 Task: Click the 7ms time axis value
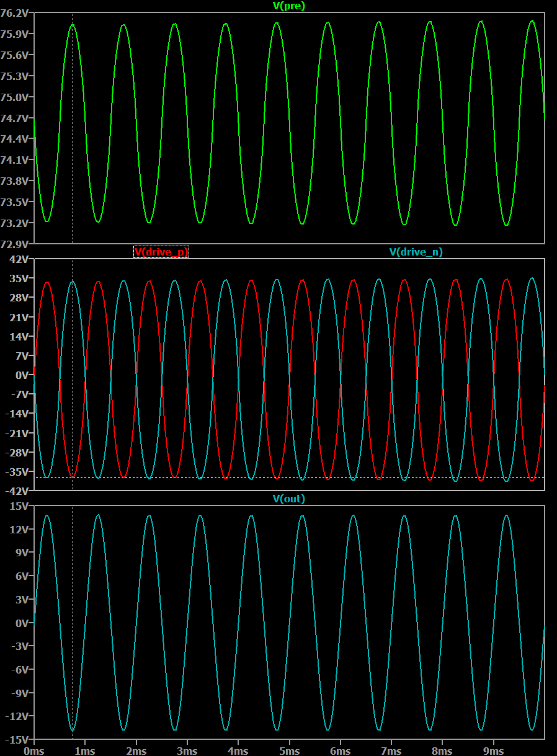coord(391,750)
